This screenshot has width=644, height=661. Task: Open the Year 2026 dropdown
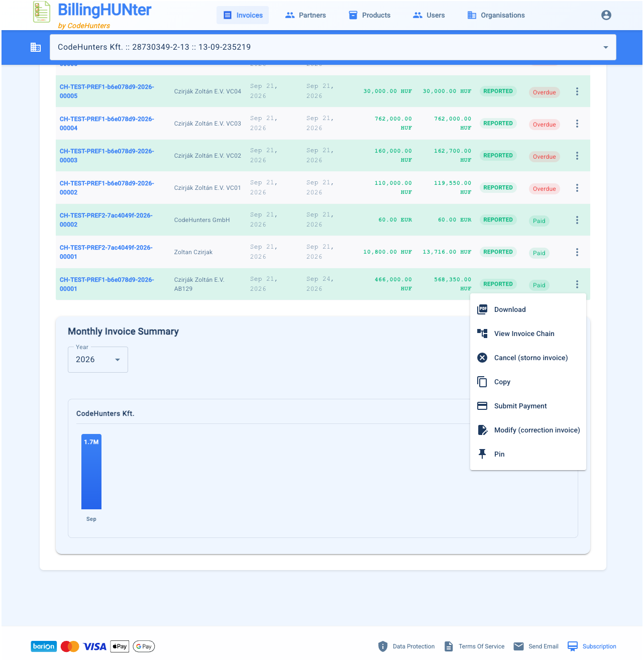[98, 360]
